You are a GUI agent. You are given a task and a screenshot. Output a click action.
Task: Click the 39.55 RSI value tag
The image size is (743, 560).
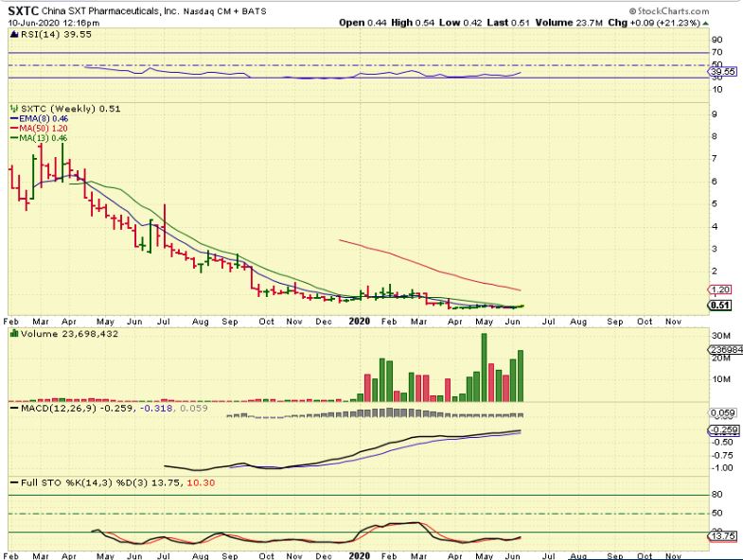(x=723, y=72)
